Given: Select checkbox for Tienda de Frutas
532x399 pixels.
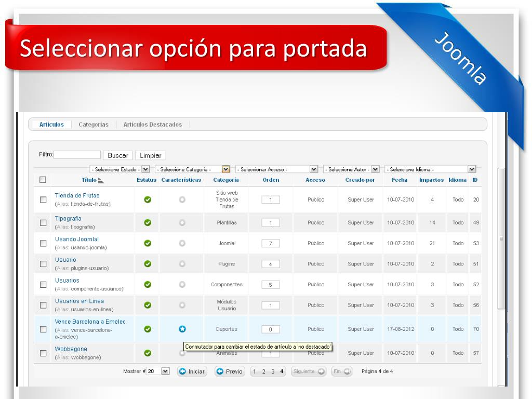Looking at the screenshot, I should 43,199.
